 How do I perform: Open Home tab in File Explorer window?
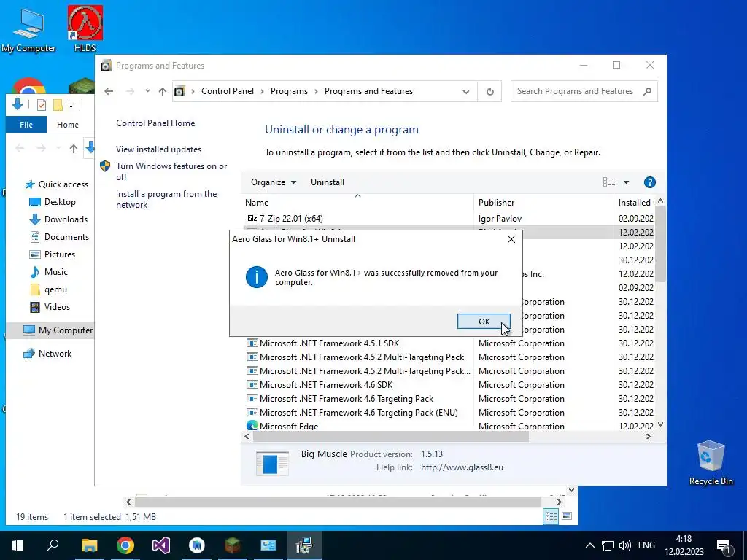click(68, 124)
